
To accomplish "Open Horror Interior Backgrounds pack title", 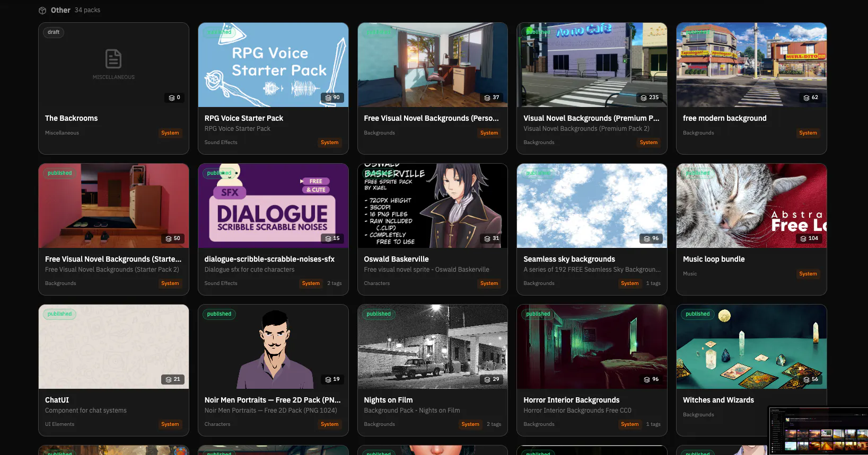I will [x=572, y=400].
